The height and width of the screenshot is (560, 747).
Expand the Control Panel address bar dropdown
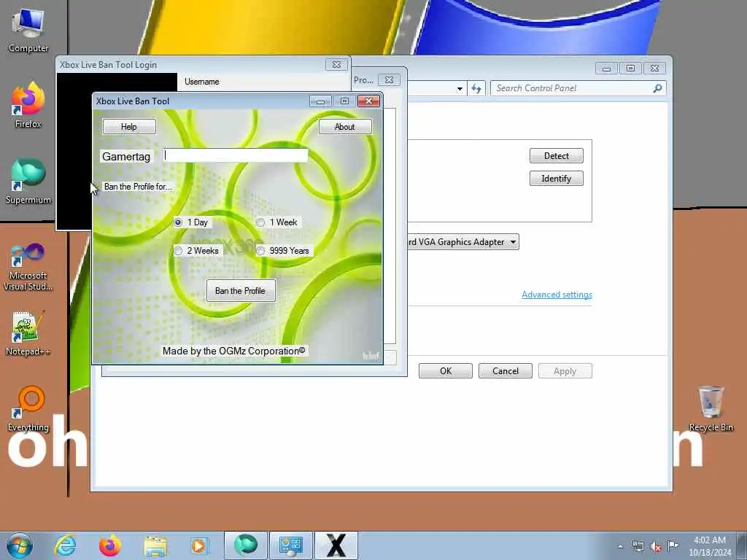(460, 88)
